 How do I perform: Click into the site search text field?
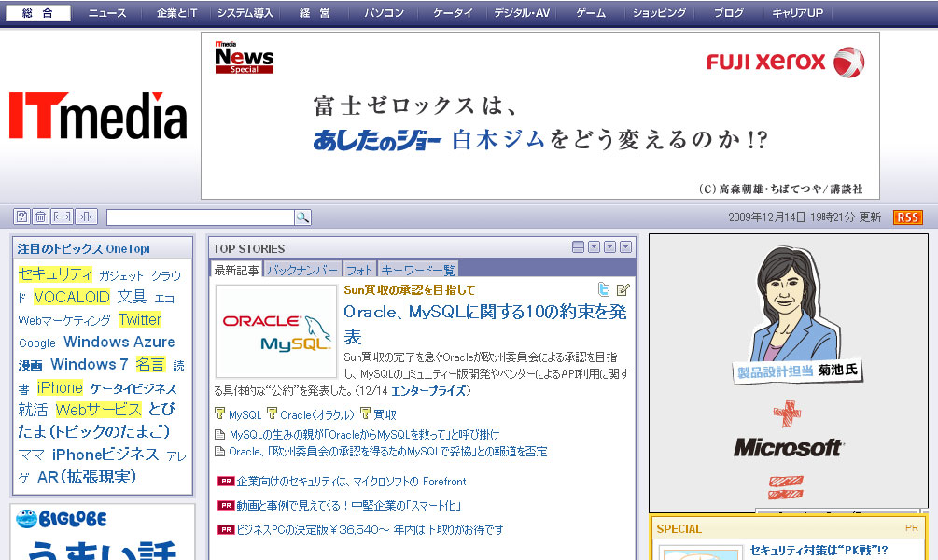(x=200, y=217)
